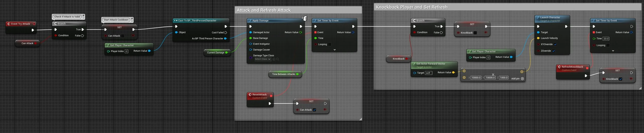This screenshot has height=133, width=644.
Task: Select the Current Damage variable node
Action: 217,53
